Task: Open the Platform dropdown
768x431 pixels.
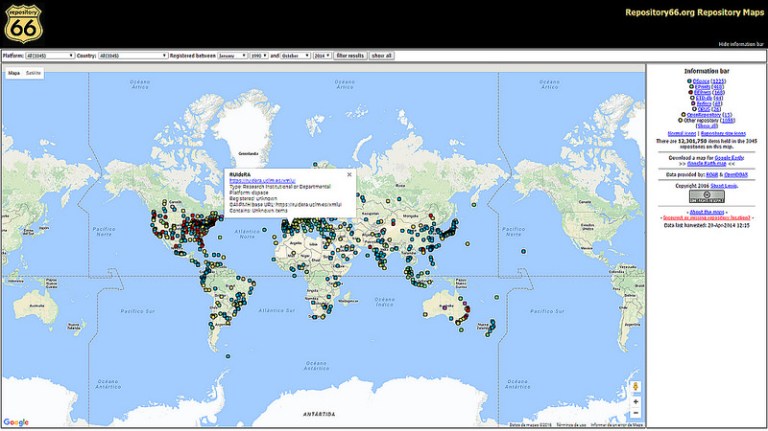Action: click(x=49, y=56)
